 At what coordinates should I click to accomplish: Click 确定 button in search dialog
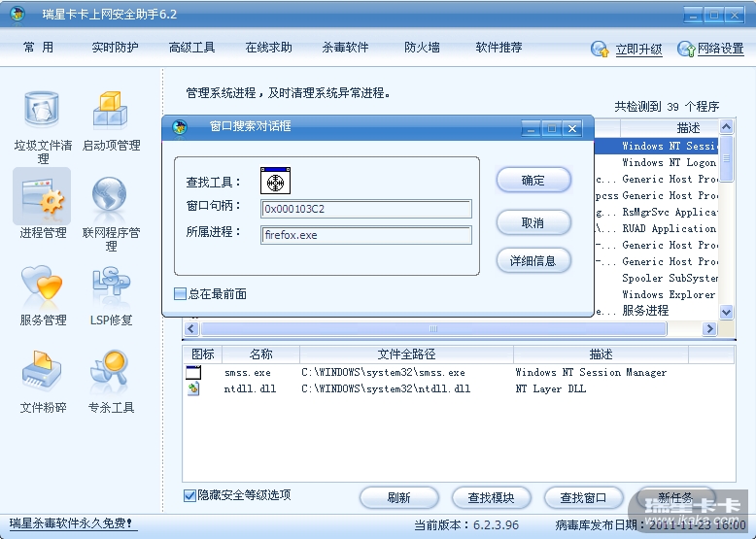[x=533, y=180]
